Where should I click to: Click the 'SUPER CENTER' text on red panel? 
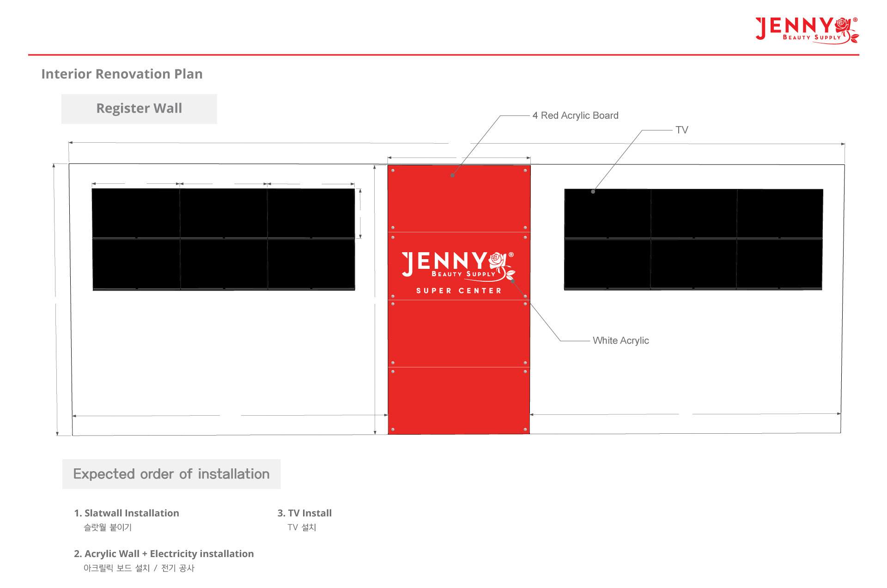[x=459, y=291]
